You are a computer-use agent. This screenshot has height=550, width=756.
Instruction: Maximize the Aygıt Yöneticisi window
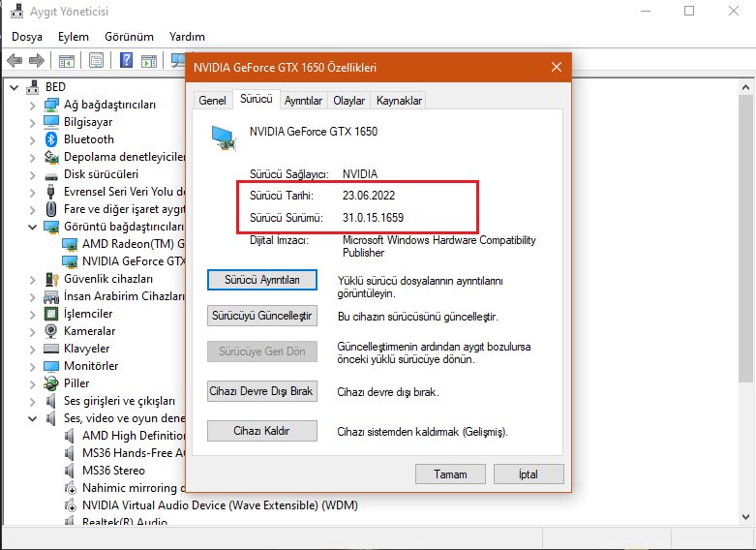click(689, 11)
